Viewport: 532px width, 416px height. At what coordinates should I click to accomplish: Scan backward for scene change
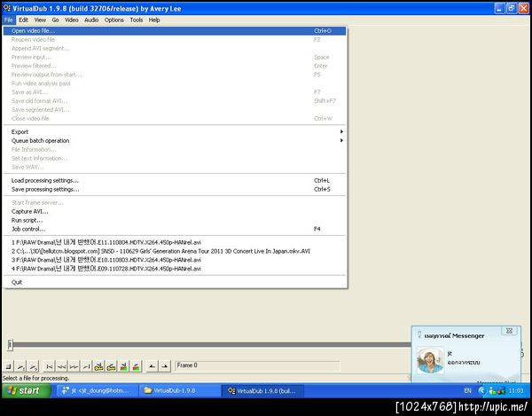[123, 366]
